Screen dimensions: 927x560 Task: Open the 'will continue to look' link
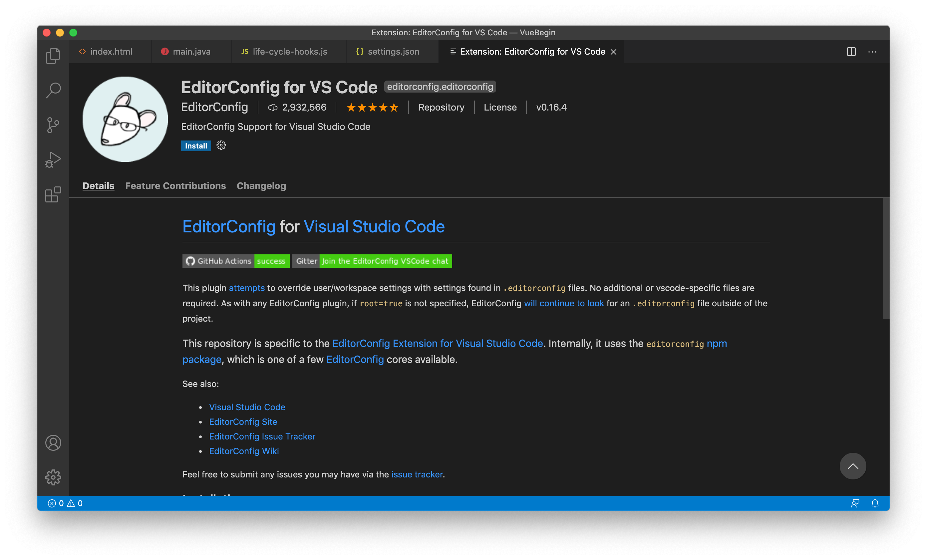564,303
